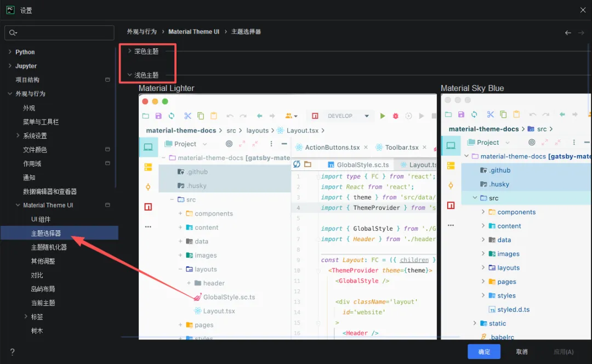Click the save icon in Sky Blue preview

coord(461,115)
